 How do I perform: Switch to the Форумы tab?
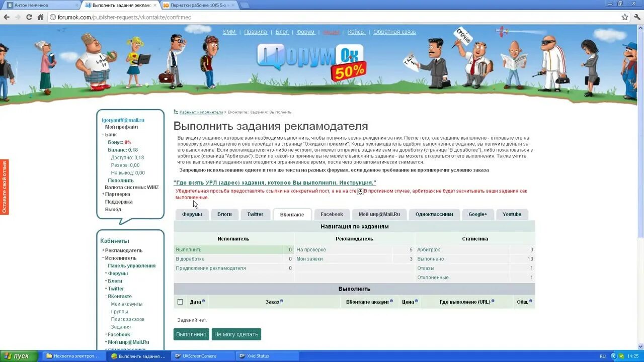[192, 214]
